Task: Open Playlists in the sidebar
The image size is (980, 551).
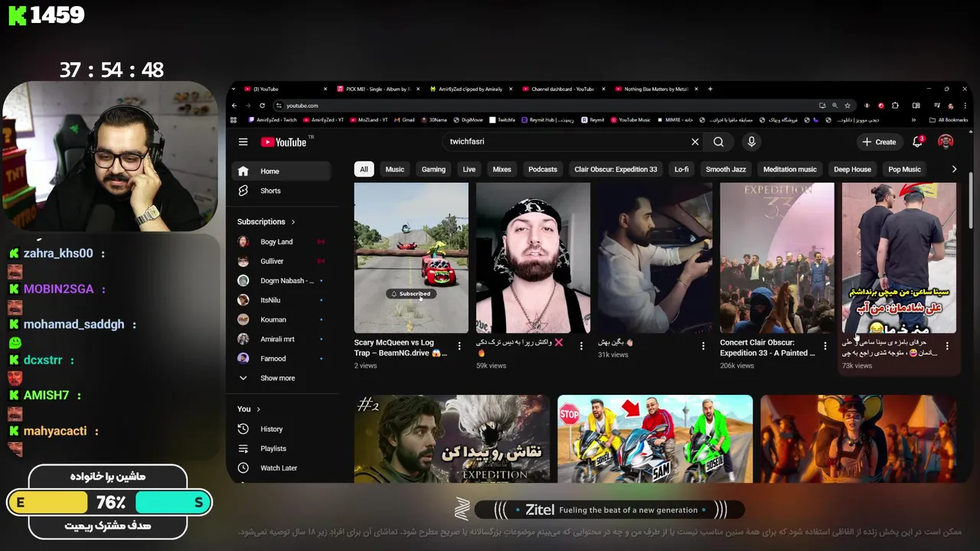Action: (281, 448)
